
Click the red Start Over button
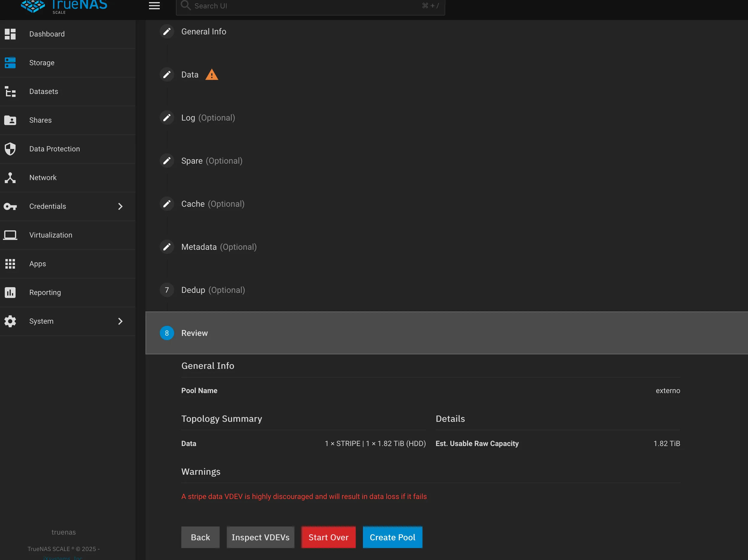(x=328, y=537)
